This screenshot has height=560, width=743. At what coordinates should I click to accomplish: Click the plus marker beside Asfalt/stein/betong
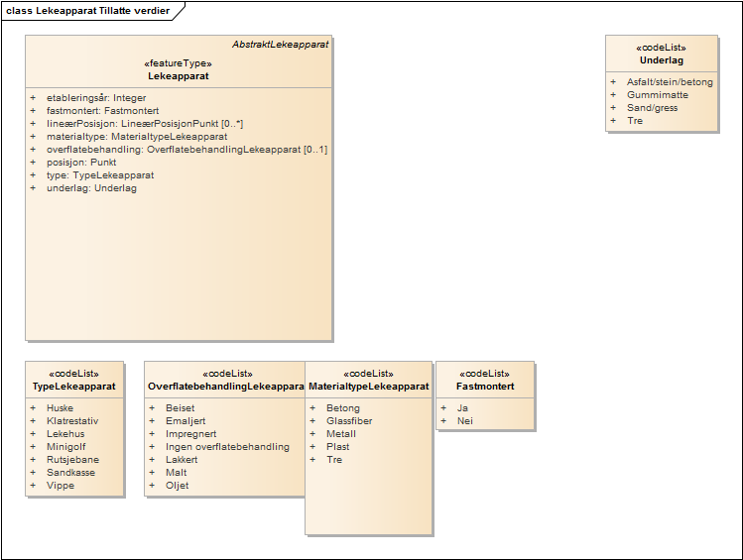point(613,82)
